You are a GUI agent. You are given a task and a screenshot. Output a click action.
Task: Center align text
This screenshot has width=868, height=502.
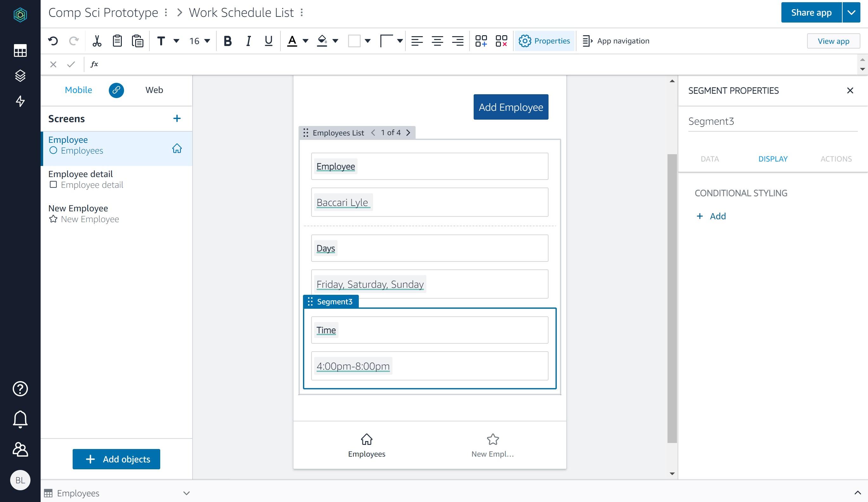pyautogui.click(x=437, y=41)
